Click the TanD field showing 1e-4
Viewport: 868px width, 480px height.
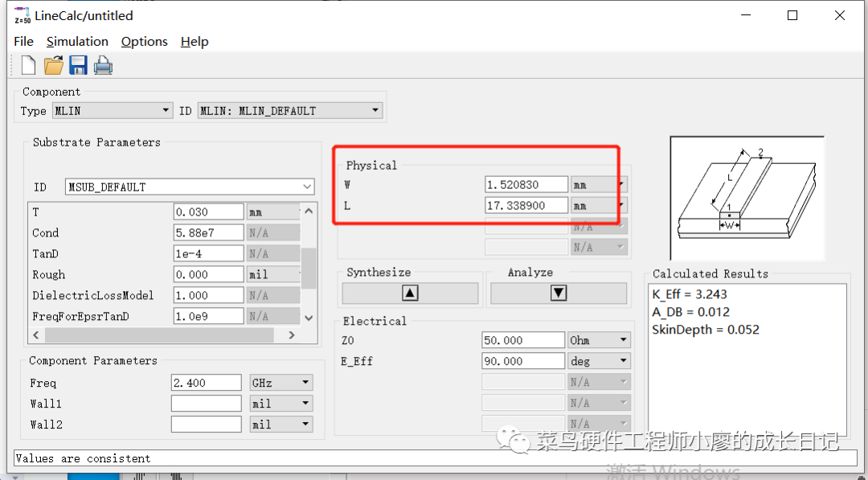click(209, 253)
